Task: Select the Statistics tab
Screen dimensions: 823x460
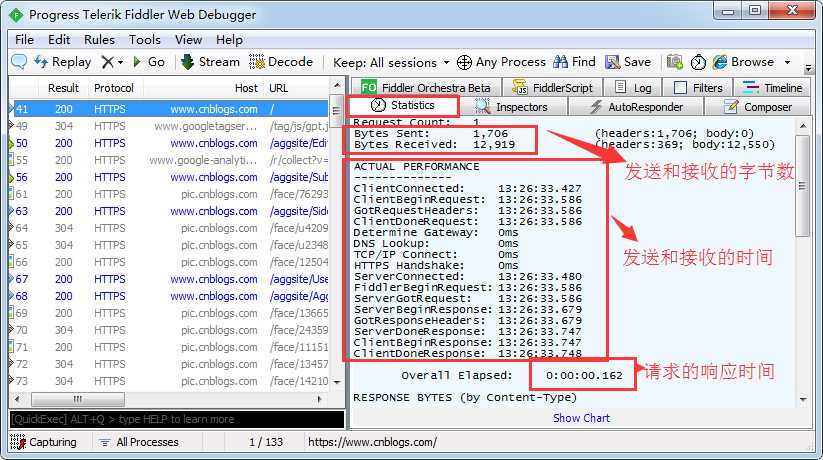Action: [403, 106]
